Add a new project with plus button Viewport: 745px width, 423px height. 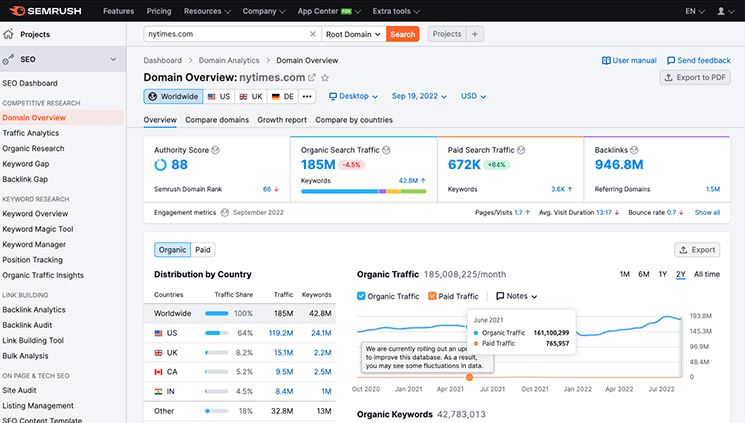click(475, 34)
